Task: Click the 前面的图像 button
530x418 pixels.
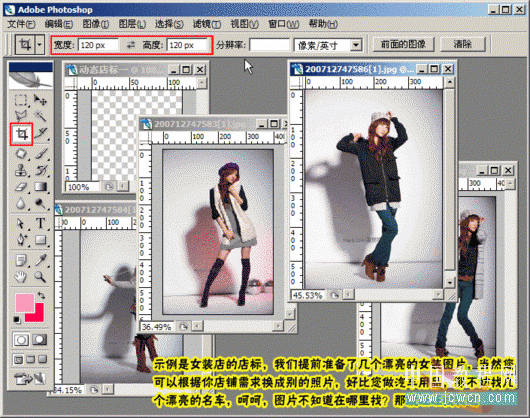Action: pyautogui.click(x=403, y=44)
